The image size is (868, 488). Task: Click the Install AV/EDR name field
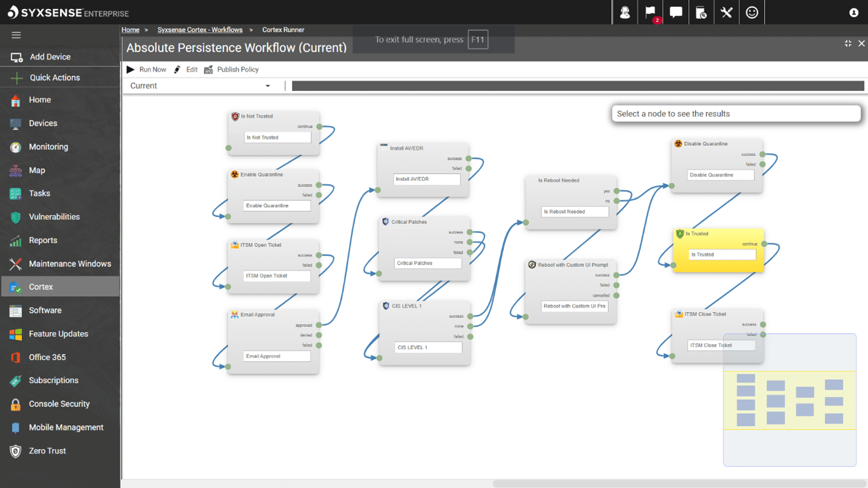coord(426,180)
